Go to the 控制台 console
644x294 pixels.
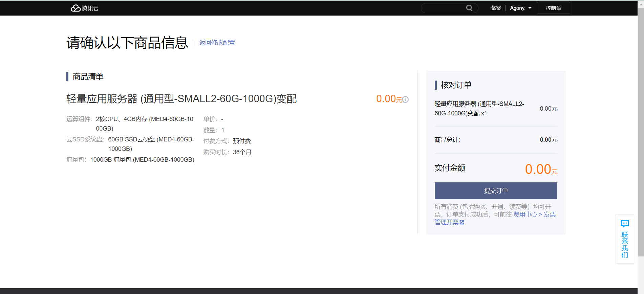click(553, 8)
